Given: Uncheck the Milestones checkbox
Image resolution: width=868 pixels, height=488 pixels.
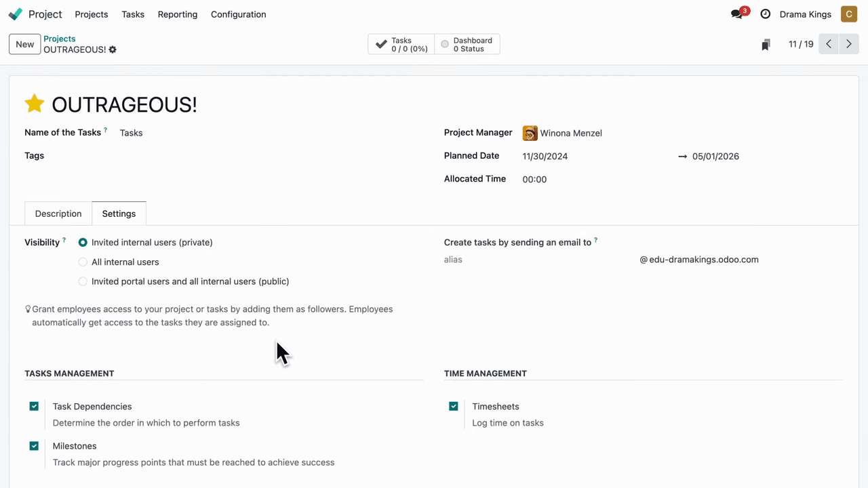Looking at the screenshot, I should [x=34, y=446].
